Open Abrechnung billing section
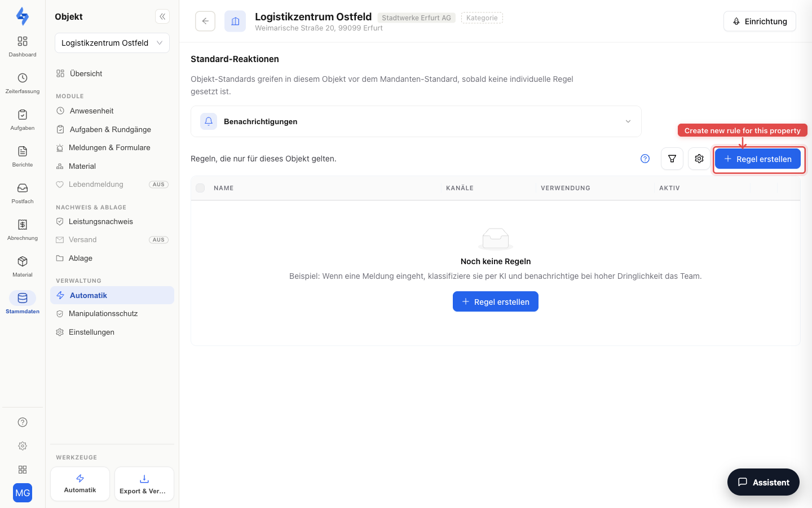Image resolution: width=812 pixels, height=508 pixels. click(x=23, y=230)
